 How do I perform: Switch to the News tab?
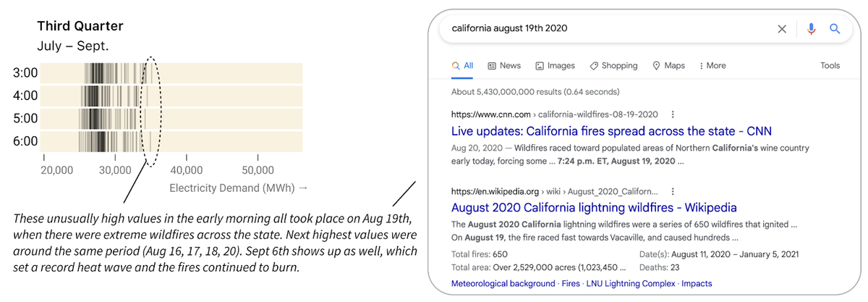tap(504, 66)
